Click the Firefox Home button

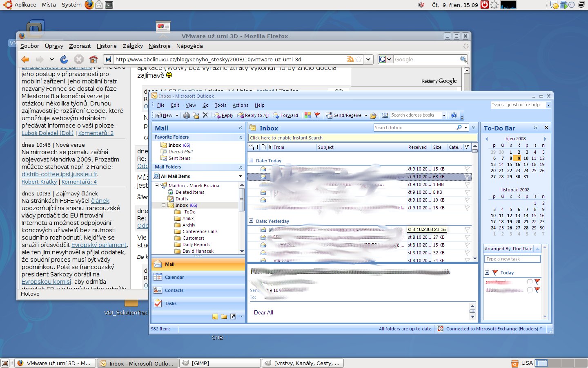(94, 59)
